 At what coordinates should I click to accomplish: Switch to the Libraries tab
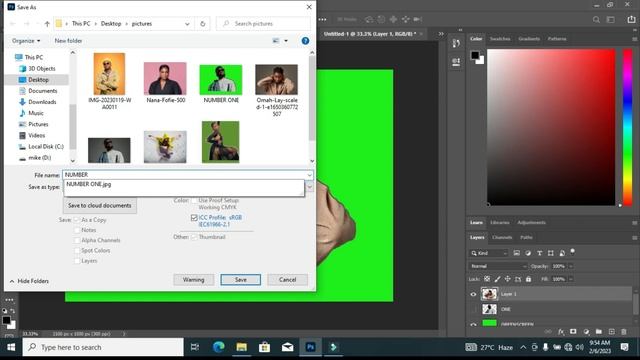coord(500,222)
